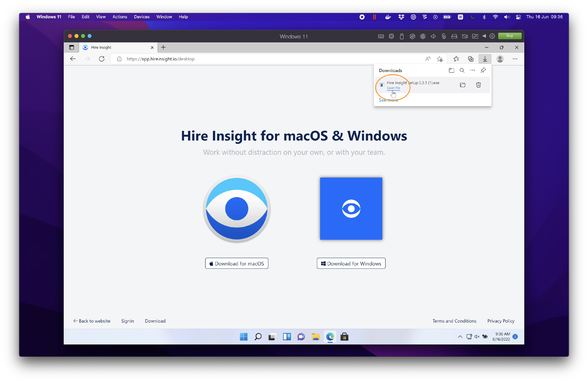Open more options menu in Downloads flyout
588x382 pixels.
point(473,70)
